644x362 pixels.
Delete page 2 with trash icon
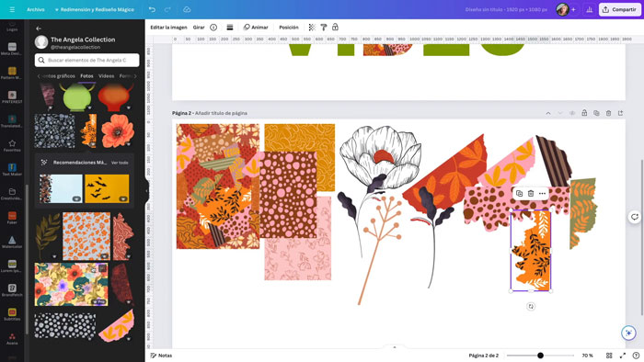coord(609,113)
